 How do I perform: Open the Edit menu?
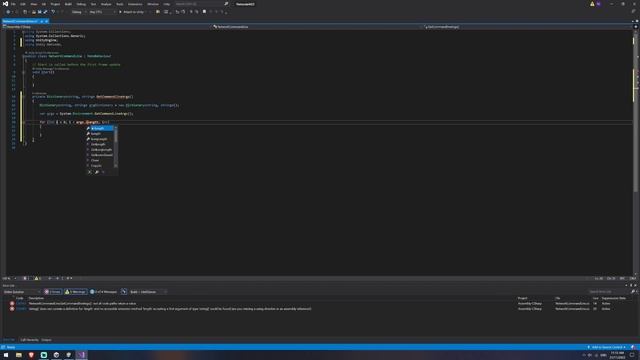pos(23,4)
